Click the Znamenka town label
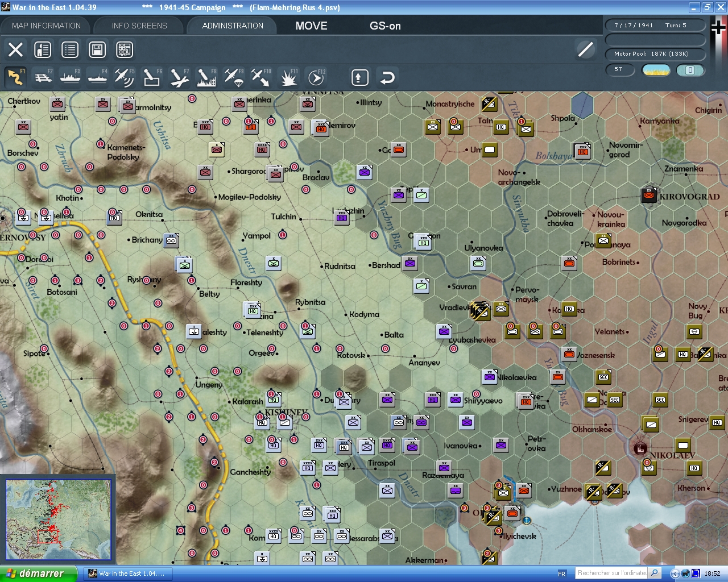Image resolution: width=728 pixels, height=582 pixels. [x=684, y=169]
